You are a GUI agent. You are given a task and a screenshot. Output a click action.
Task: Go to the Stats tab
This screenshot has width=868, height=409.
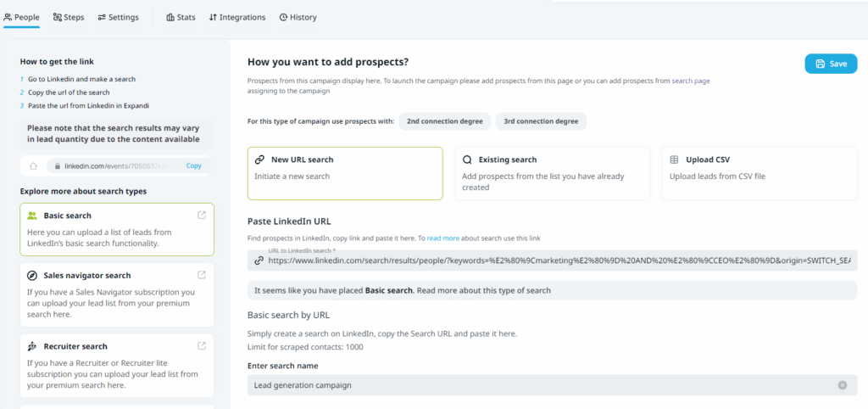pos(181,17)
